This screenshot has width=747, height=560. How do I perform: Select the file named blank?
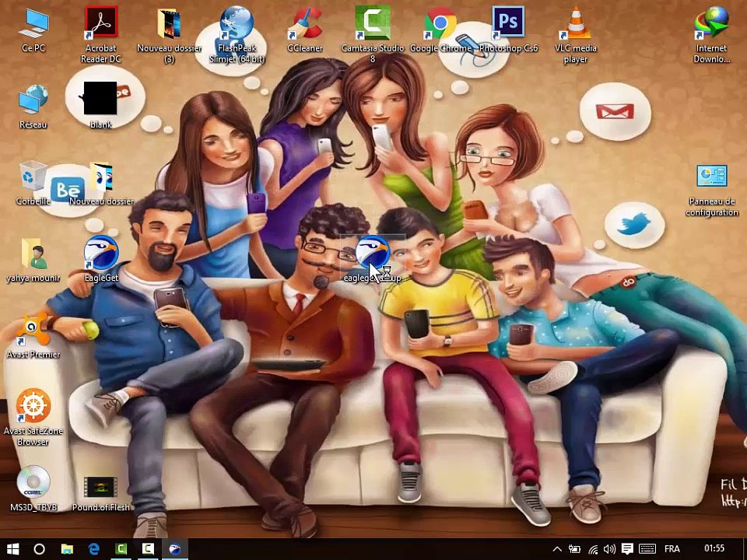point(100,106)
